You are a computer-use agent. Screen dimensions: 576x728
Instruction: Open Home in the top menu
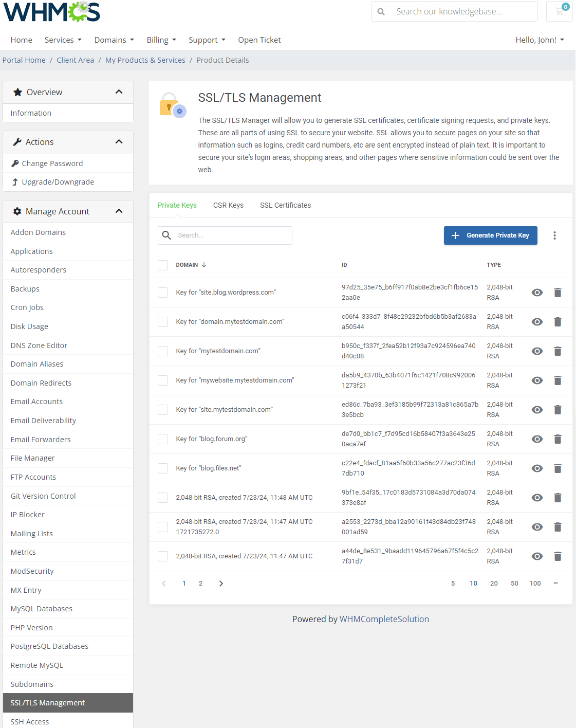tap(22, 40)
